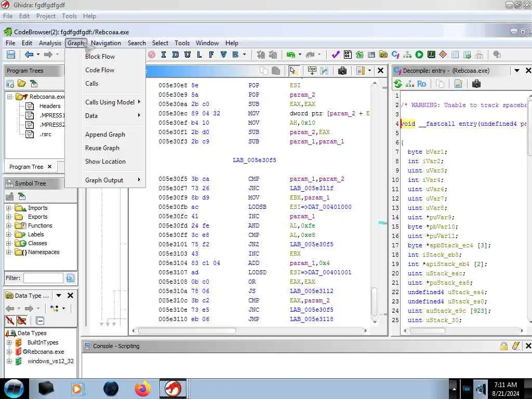The height and width of the screenshot is (399, 532).
Task: Expand the Functions folder in Symbol Tree
Action: pos(9,225)
